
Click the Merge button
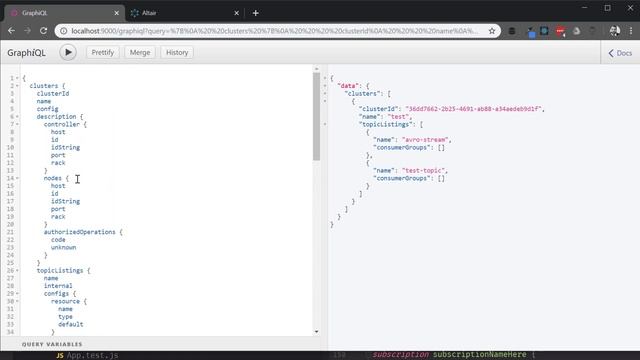coord(140,52)
